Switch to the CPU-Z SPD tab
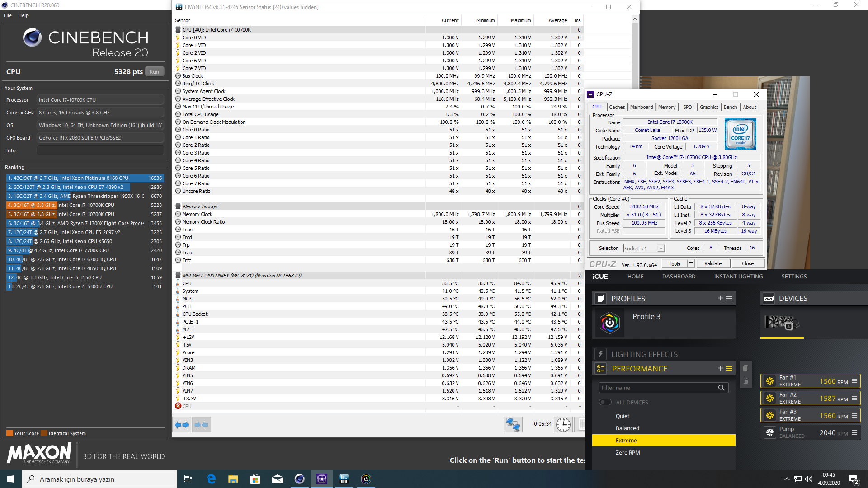 coord(687,107)
